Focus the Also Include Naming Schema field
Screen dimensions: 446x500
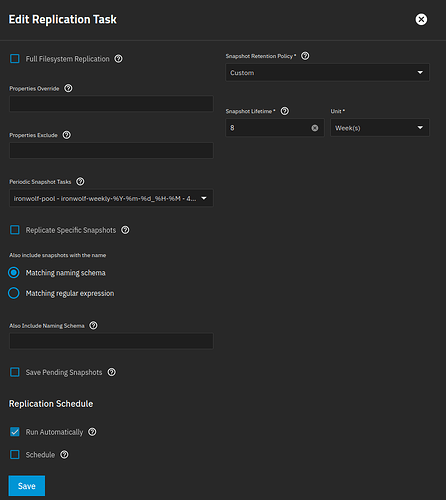click(111, 341)
